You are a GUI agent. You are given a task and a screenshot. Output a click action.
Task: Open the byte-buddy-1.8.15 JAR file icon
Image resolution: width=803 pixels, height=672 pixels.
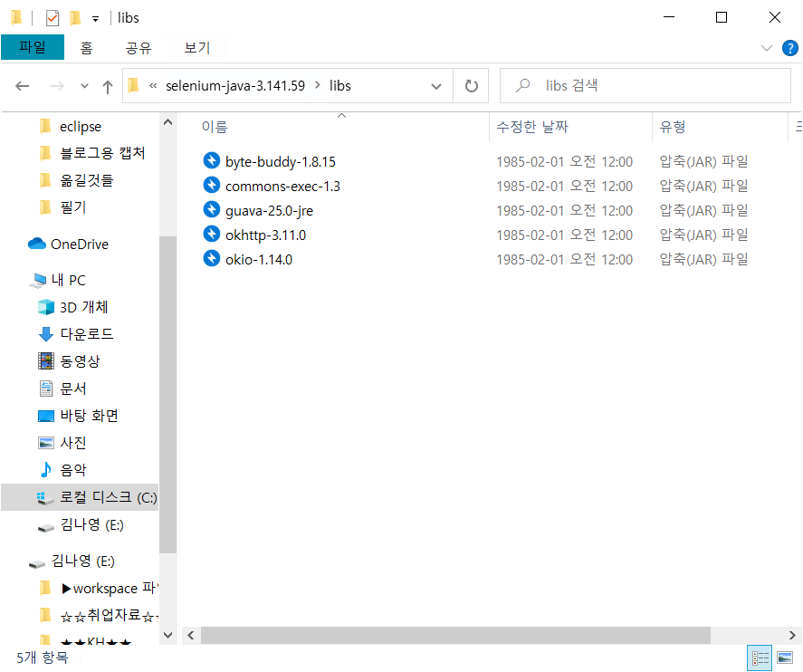coord(211,161)
